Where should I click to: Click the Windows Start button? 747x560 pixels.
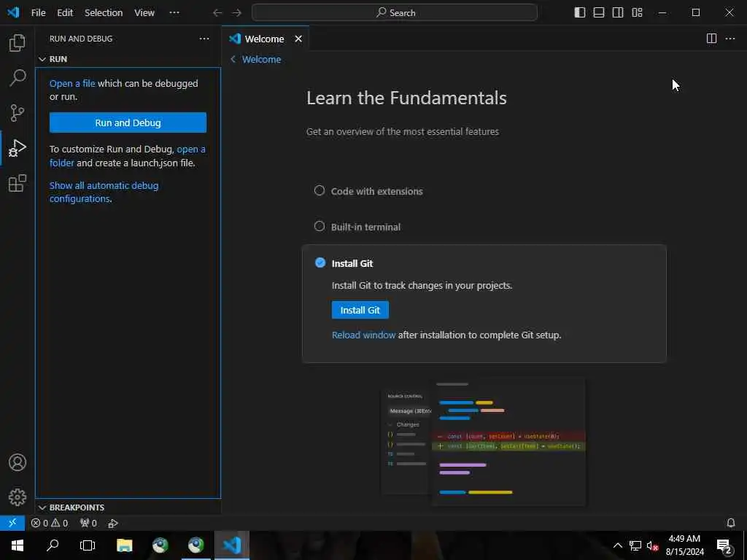[x=18, y=545]
